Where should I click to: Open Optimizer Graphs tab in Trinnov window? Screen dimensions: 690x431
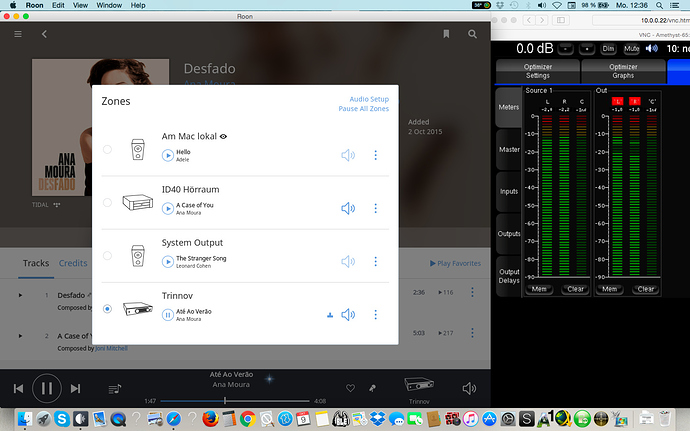tap(623, 71)
